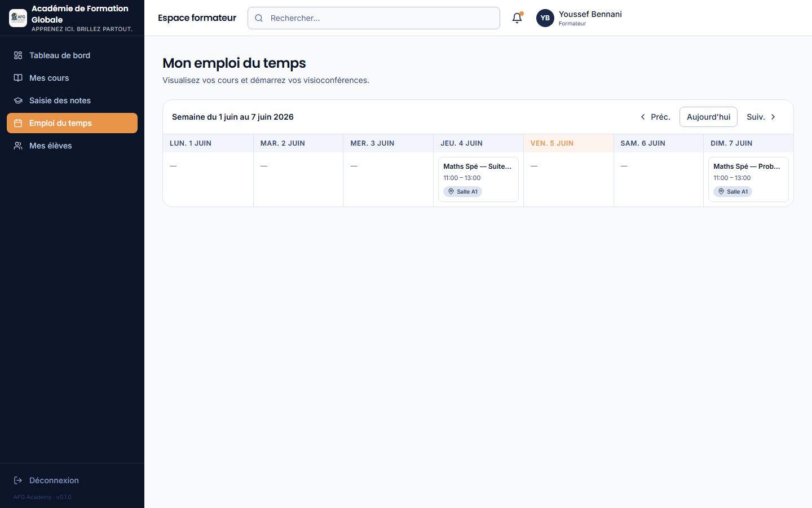Image resolution: width=812 pixels, height=508 pixels.
Task: Open Maths Spé Prob course on Sunday
Action: [748, 179]
